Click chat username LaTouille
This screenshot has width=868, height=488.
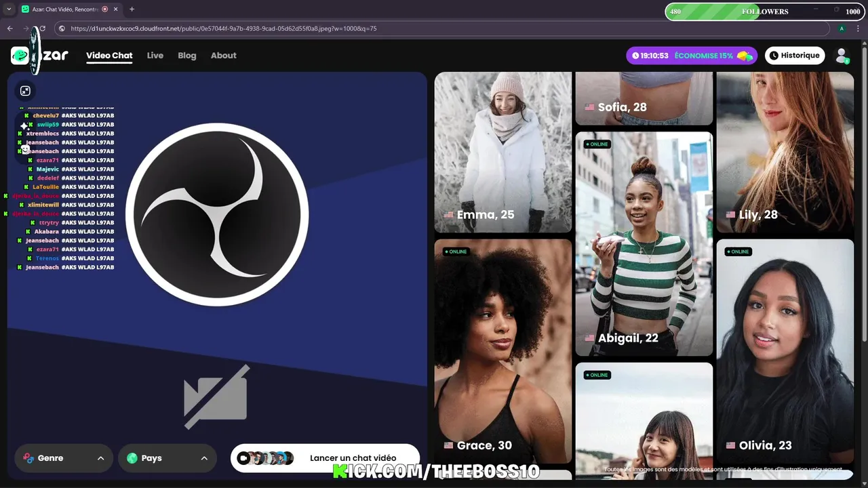[46, 187]
